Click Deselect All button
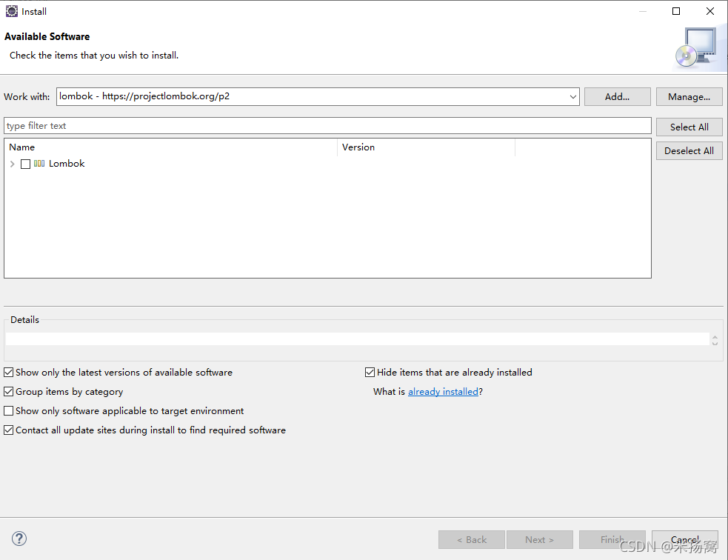Viewport: 728px width, 560px height. 689,150
